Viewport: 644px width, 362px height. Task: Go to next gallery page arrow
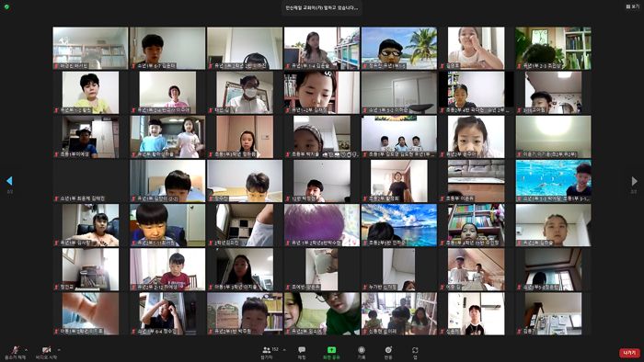point(634,181)
